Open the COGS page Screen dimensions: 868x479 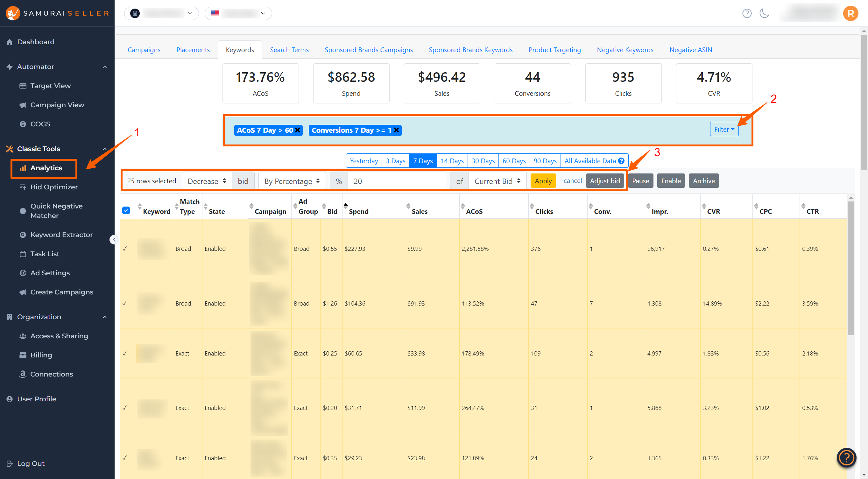click(x=40, y=124)
